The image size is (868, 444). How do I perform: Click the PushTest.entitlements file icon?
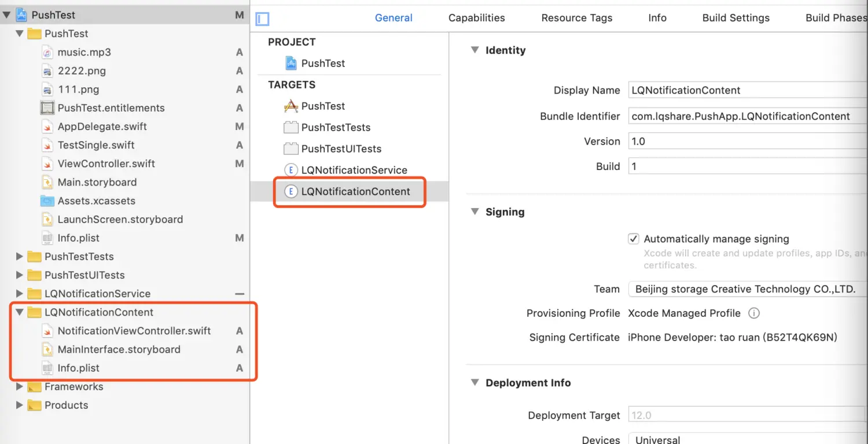click(47, 108)
